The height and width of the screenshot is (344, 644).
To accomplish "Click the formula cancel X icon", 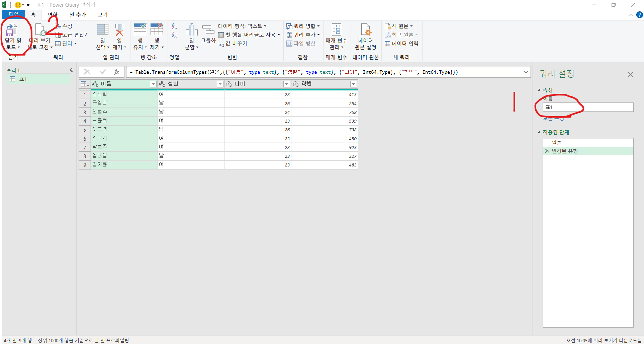I will click(x=87, y=72).
